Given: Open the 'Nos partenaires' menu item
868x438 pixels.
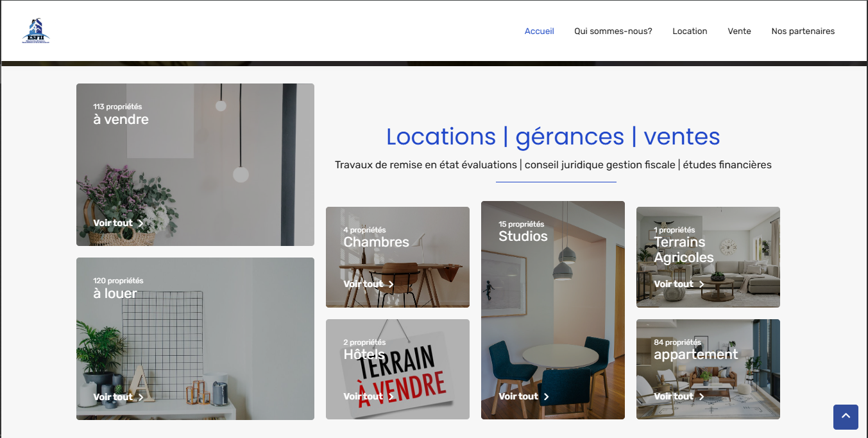Looking at the screenshot, I should tap(803, 31).
